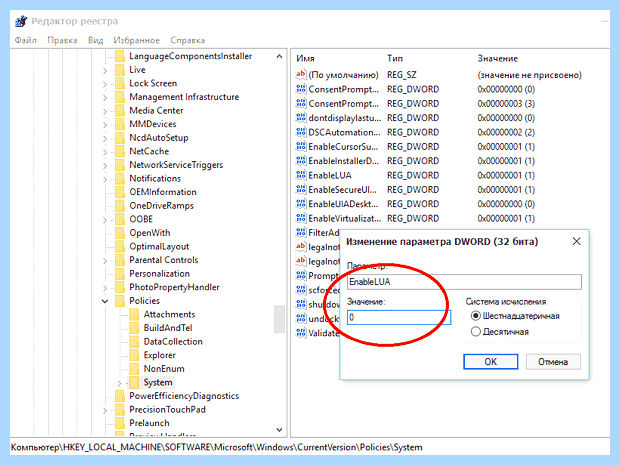Expand the Media Center tree node
This screenshot has height=465, width=620.
click(105, 111)
